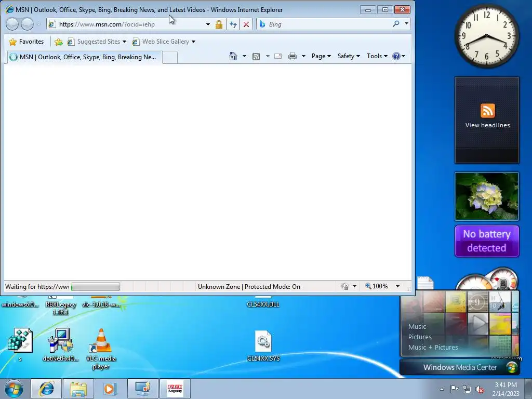Expand the Print dropdown arrow
The height and width of the screenshot is (399, 532).
(303, 56)
